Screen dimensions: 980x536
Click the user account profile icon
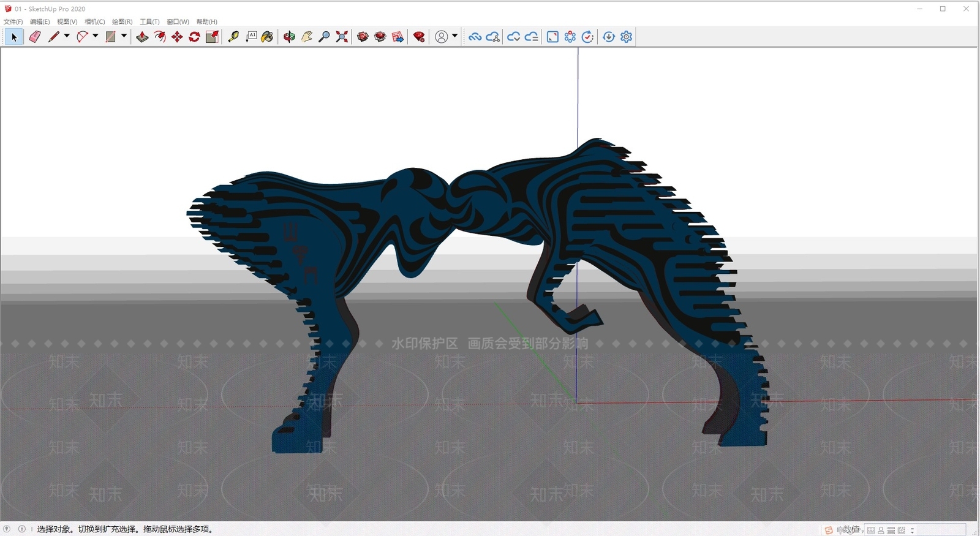coord(441,37)
